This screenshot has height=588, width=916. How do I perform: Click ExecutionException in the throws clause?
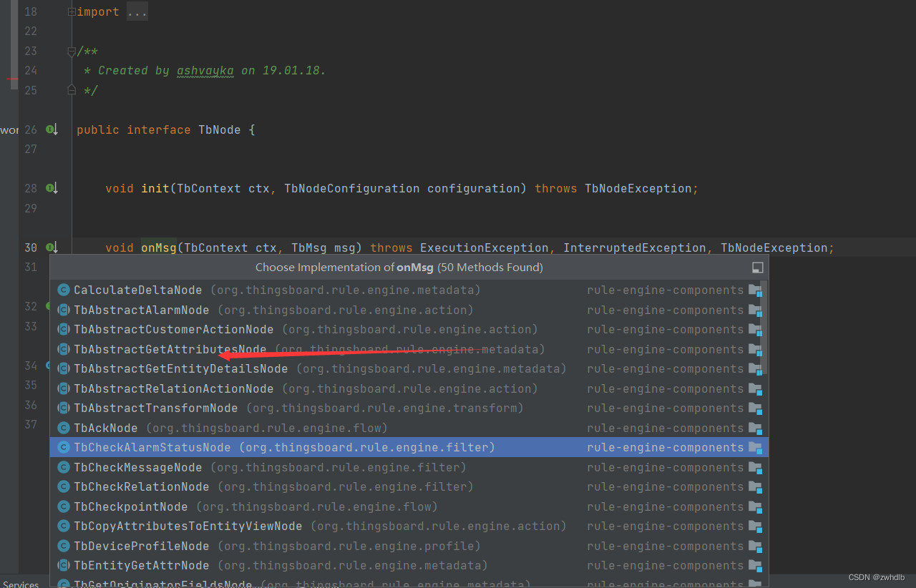click(484, 248)
